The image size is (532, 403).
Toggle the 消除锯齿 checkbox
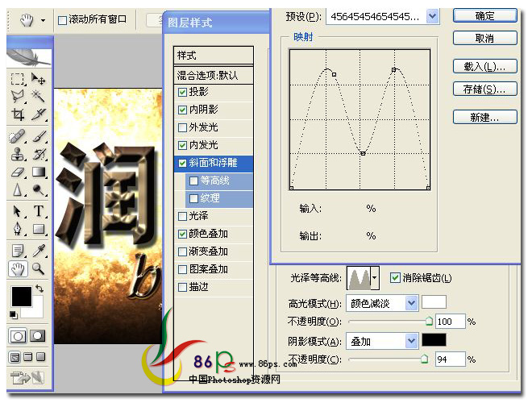pos(395,278)
